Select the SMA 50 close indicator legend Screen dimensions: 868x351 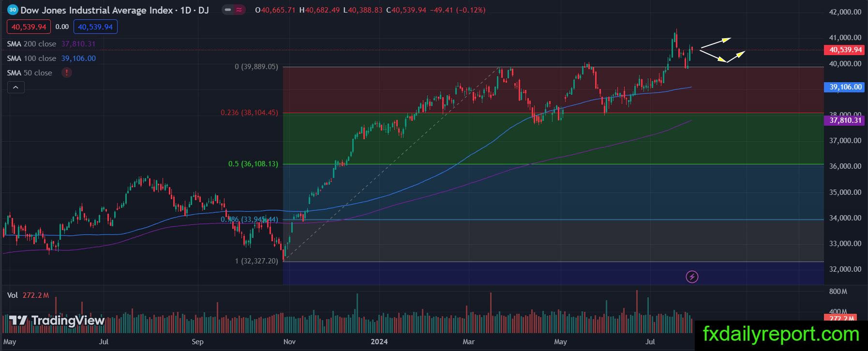pos(30,73)
